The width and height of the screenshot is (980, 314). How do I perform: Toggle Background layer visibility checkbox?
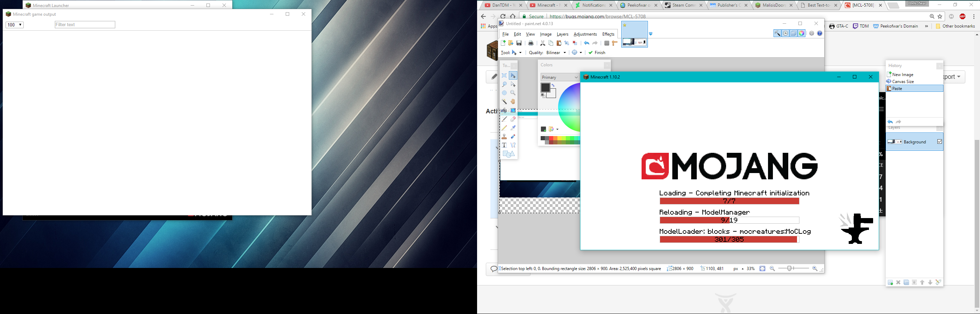click(x=939, y=142)
